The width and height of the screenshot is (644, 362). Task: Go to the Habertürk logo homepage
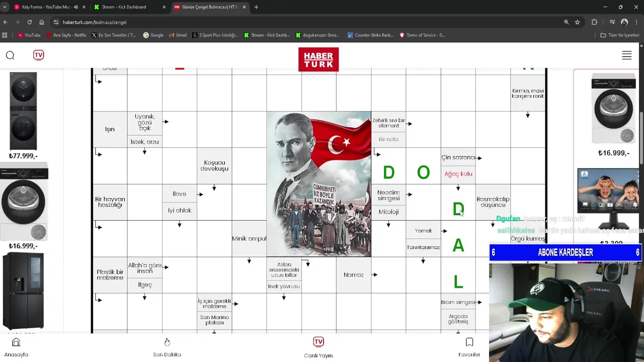pos(318,59)
